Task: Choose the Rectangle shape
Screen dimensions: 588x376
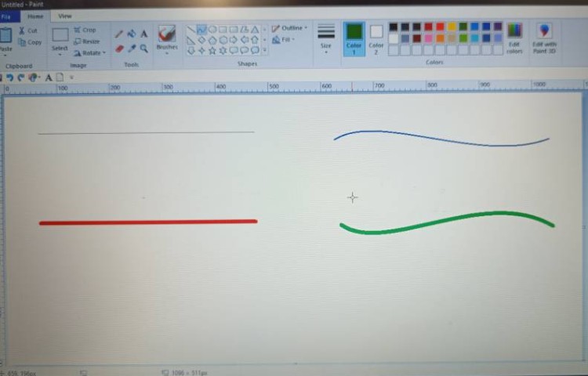Action: coord(223,29)
